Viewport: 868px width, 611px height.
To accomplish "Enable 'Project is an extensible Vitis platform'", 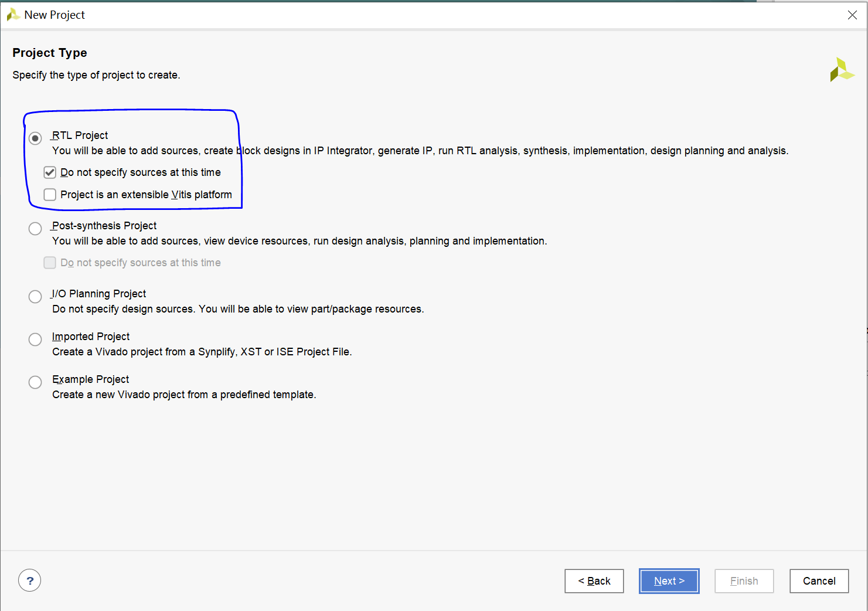I will point(50,195).
